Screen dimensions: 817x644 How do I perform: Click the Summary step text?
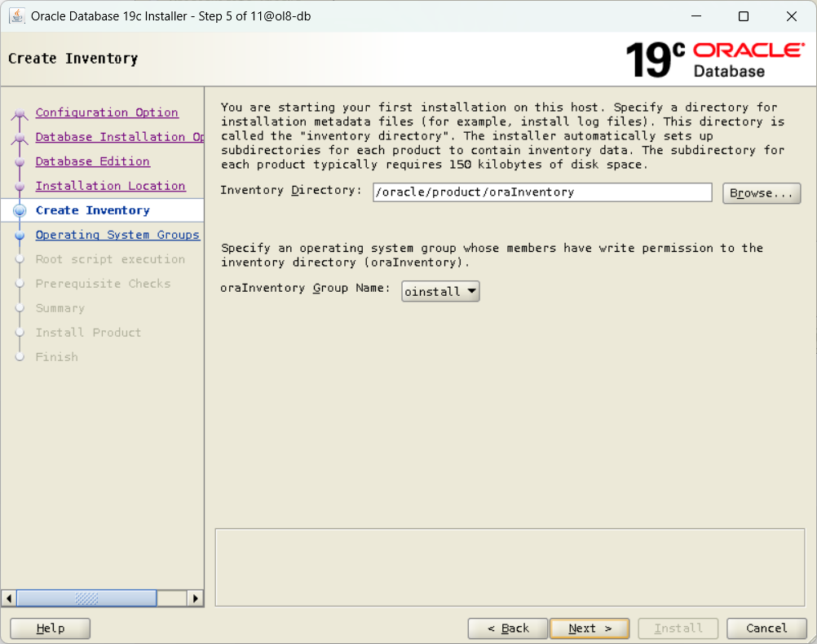tap(60, 308)
